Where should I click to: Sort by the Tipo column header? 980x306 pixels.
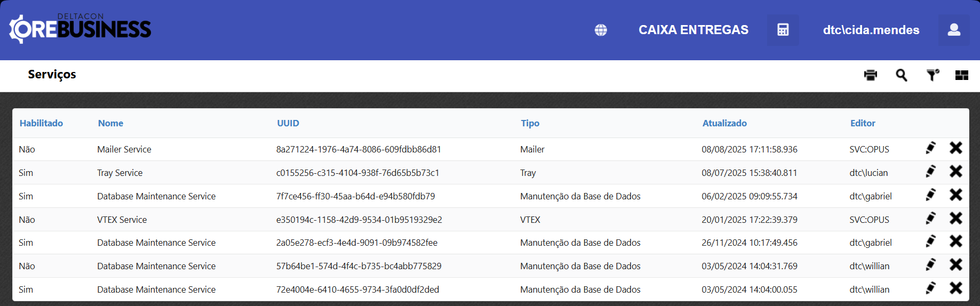530,123
